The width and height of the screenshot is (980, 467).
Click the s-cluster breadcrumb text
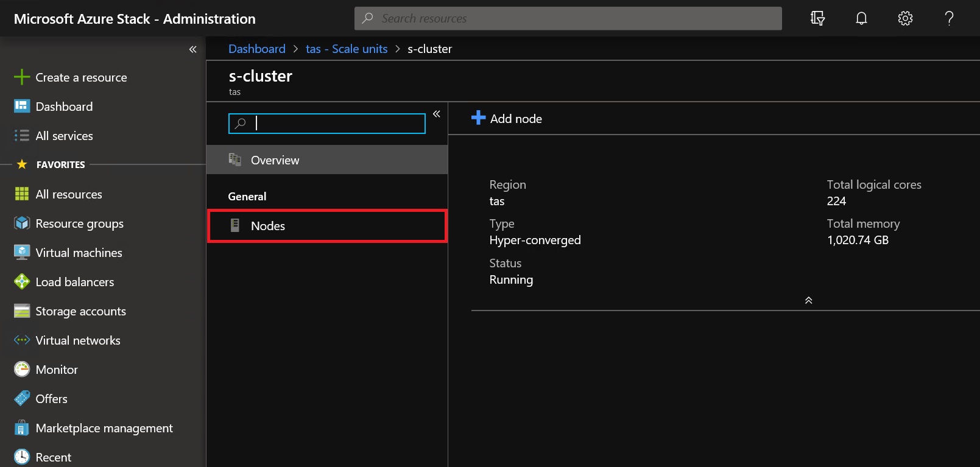pyautogui.click(x=429, y=49)
